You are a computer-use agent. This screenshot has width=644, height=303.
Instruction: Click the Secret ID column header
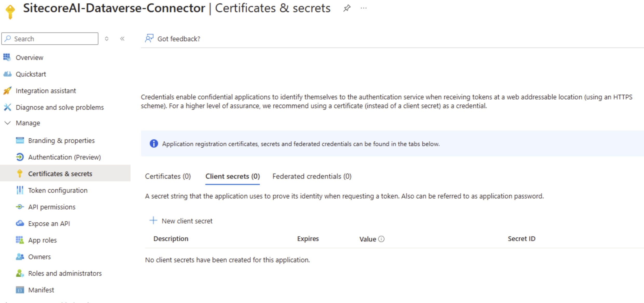(521, 239)
